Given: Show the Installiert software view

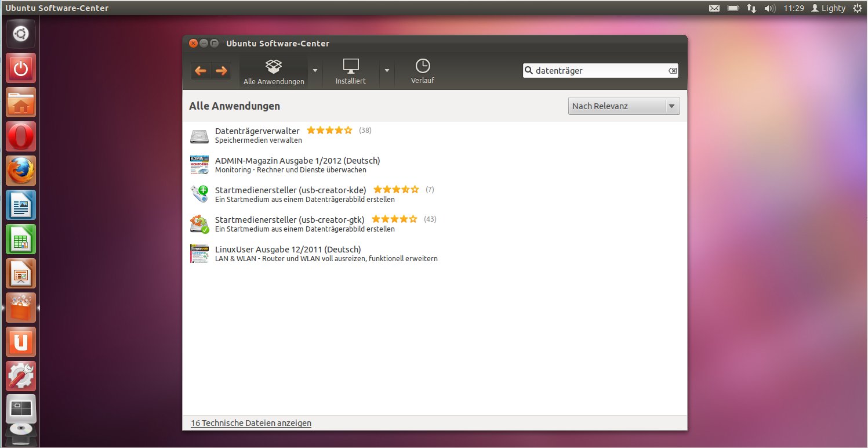Looking at the screenshot, I should 351,72.
